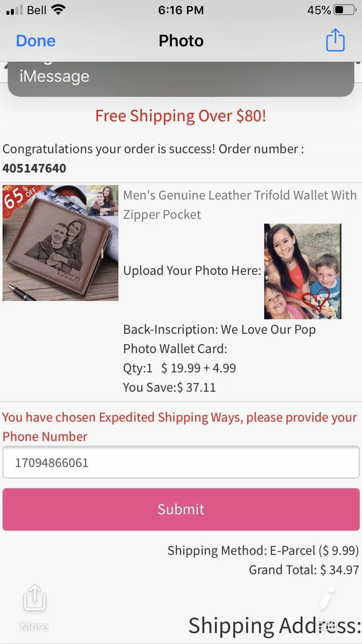The width and height of the screenshot is (362, 644).
Task: Tap Done to close photo view
Action: 36,41
